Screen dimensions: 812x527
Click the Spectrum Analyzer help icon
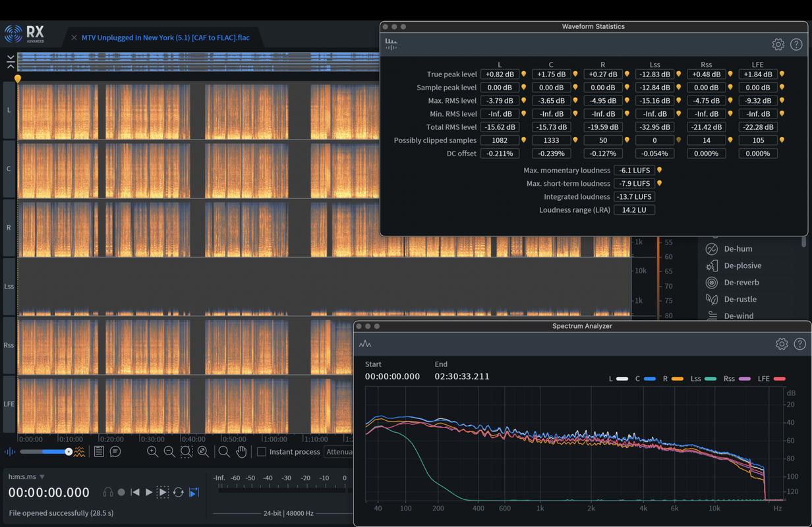tap(799, 344)
